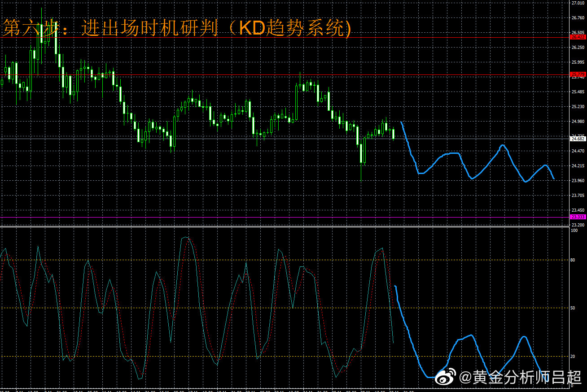Screen dimensions: 587x392
Task: Click the 26.760 price axis label
Action: click(578, 18)
